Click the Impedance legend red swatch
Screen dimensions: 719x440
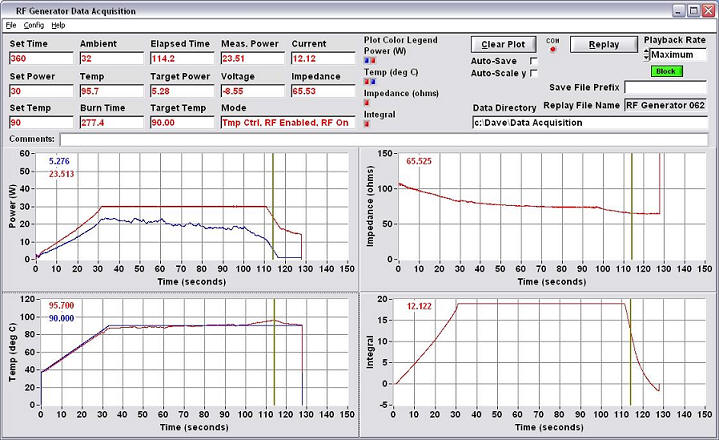pos(366,103)
